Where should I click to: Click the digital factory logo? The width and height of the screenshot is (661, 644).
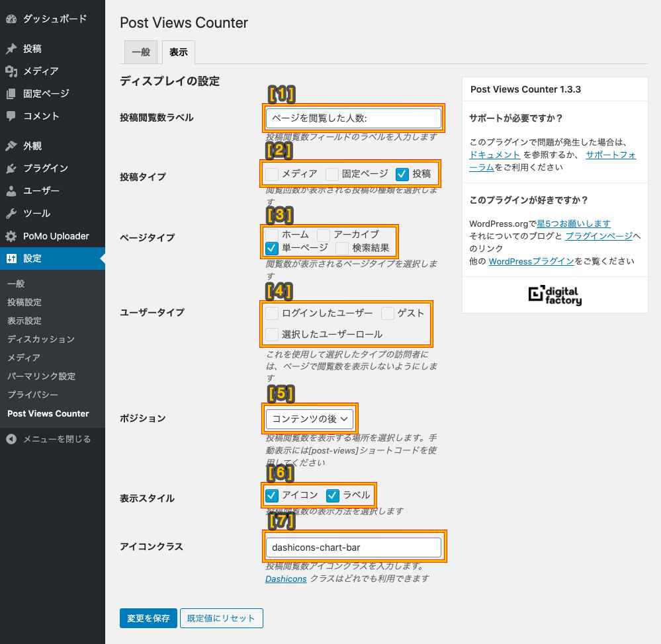point(554,295)
